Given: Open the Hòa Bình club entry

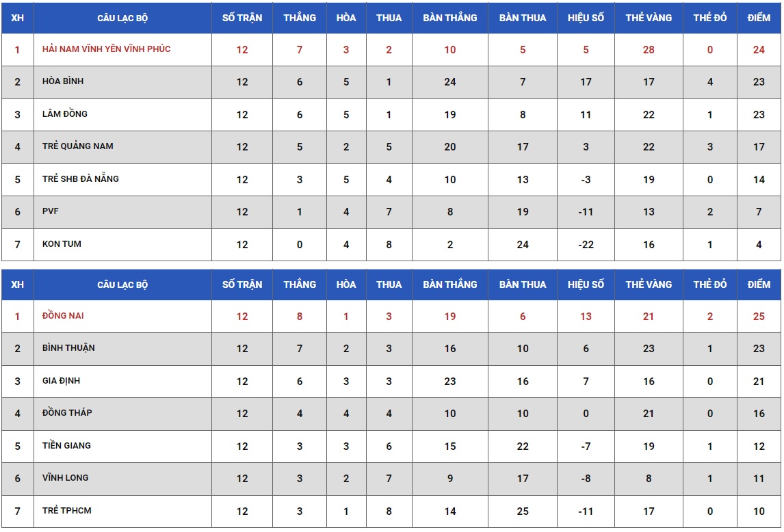Looking at the screenshot, I should point(63,81).
